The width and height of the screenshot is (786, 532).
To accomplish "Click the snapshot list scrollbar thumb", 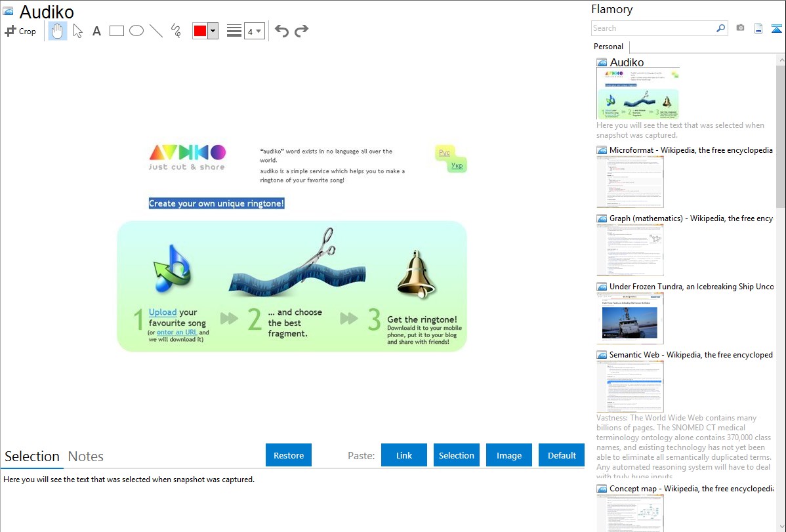I will (781, 136).
